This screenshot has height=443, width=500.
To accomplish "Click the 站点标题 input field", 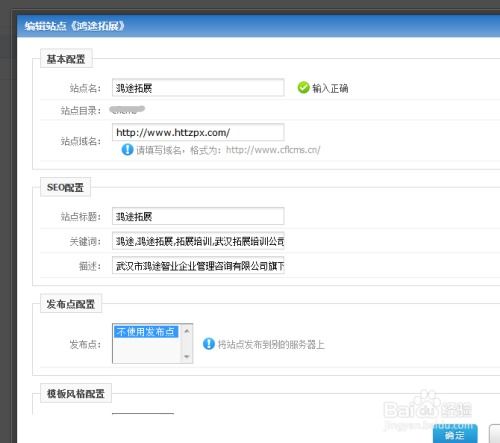I will (x=198, y=216).
